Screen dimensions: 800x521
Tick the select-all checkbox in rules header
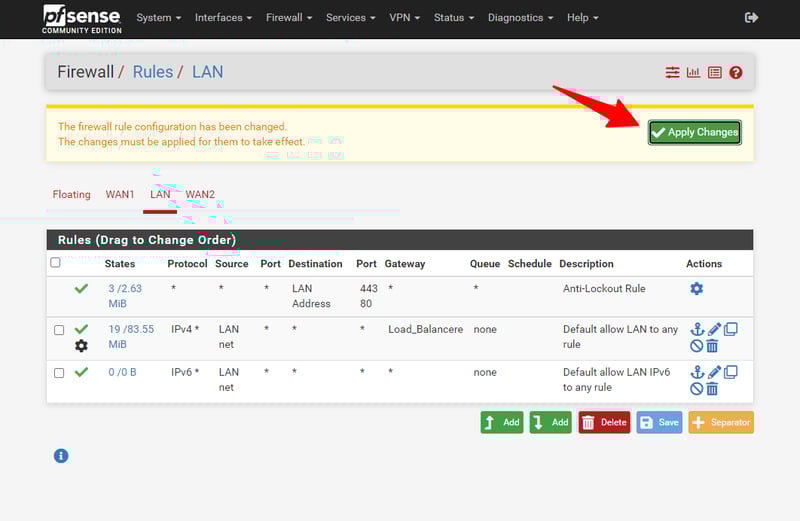(x=56, y=263)
